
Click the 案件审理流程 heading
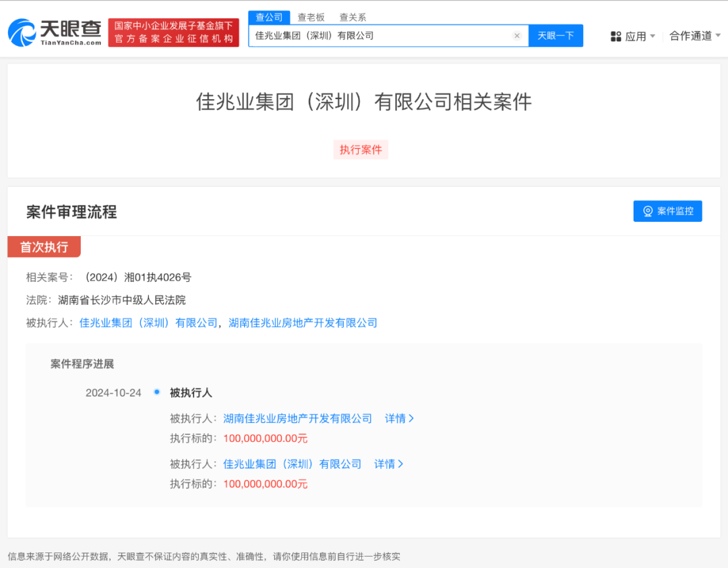(71, 212)
